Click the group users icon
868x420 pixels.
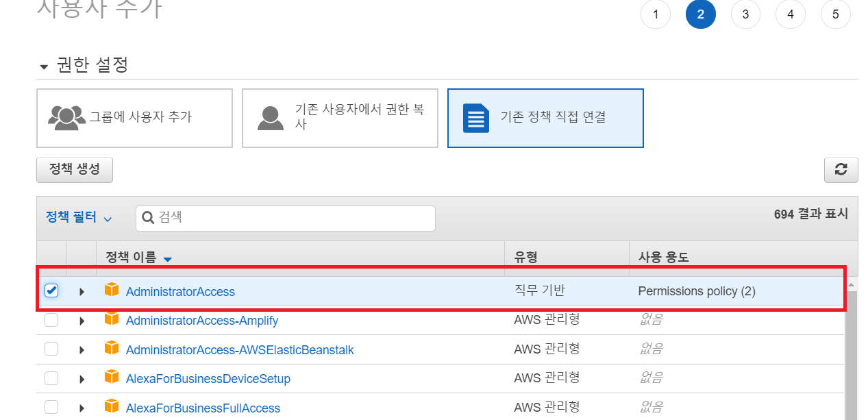[x=66, y=117]
